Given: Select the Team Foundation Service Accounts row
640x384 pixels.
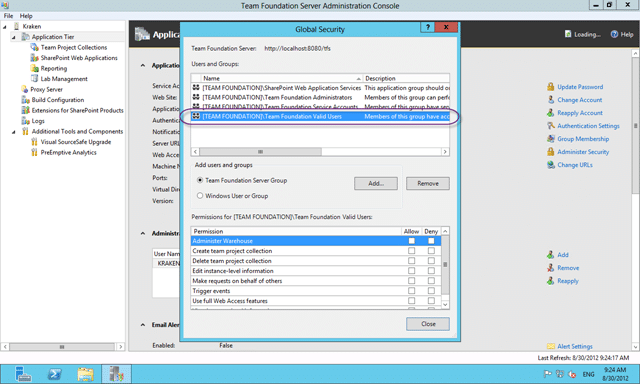Looking at the screenshot, I should 320,107.
